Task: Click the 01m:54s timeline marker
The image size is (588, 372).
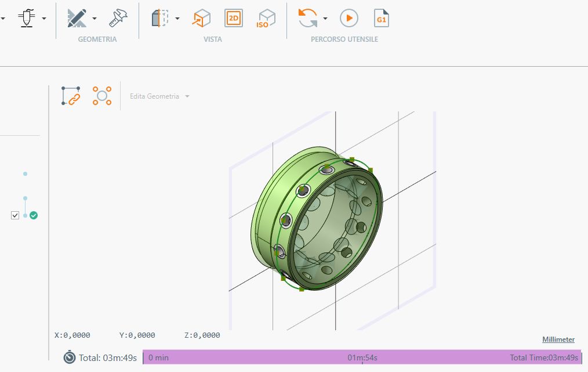Action: pos(362,357)
